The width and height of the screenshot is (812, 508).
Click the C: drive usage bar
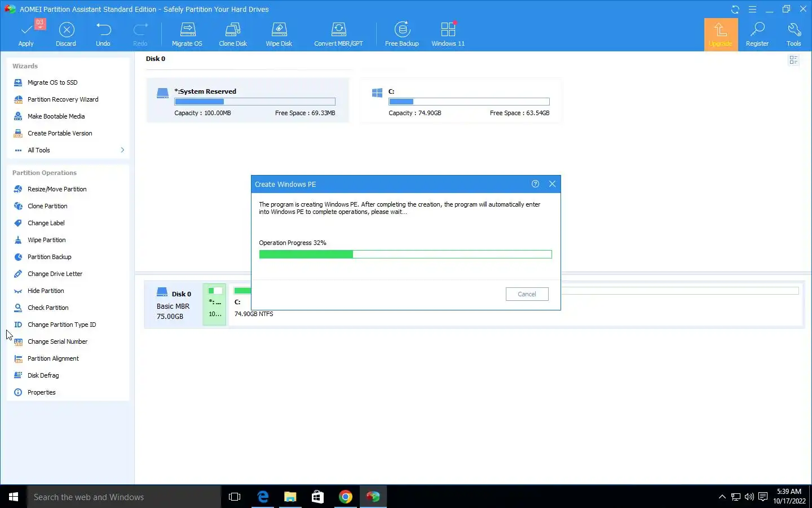coord(469,102)
